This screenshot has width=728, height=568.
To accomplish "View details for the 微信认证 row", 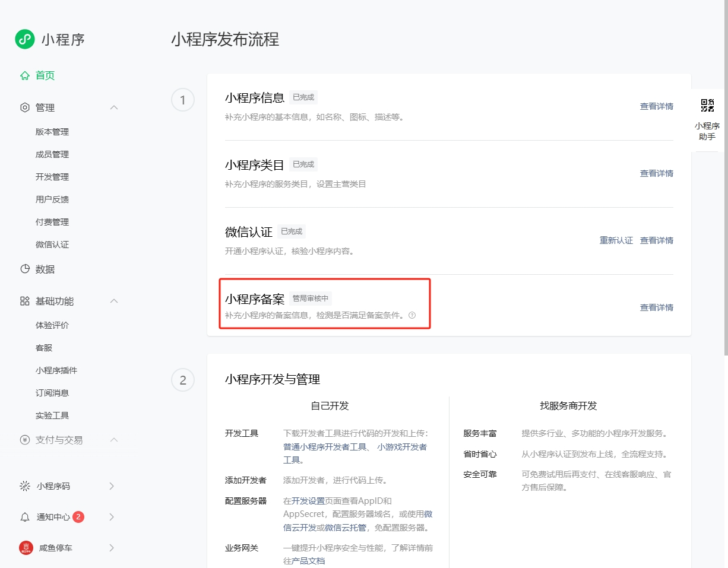I will click(657, 240).
